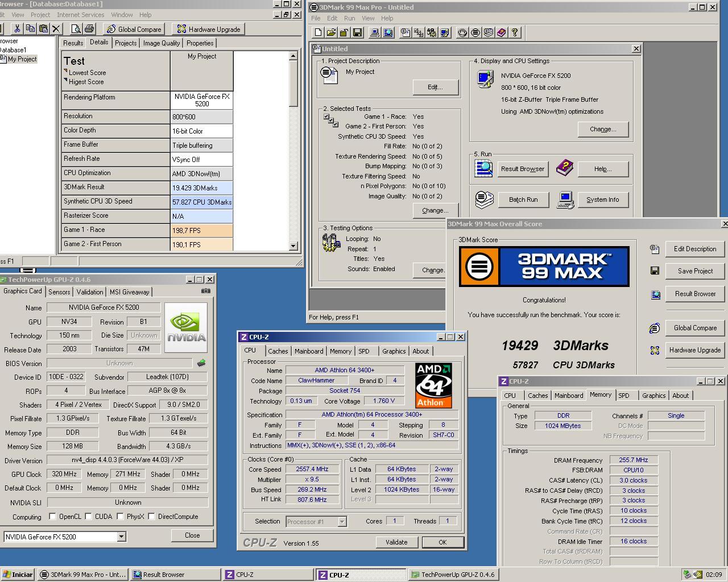
Task: Click floppy icon beside Save Project button
Action: point(655,271)
